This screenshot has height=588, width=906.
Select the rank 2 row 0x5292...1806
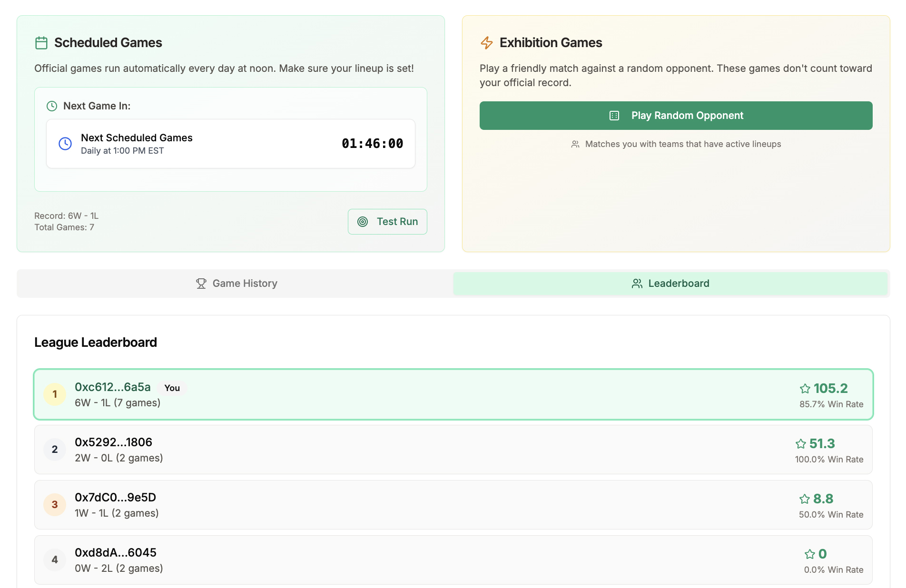(453, 450)
